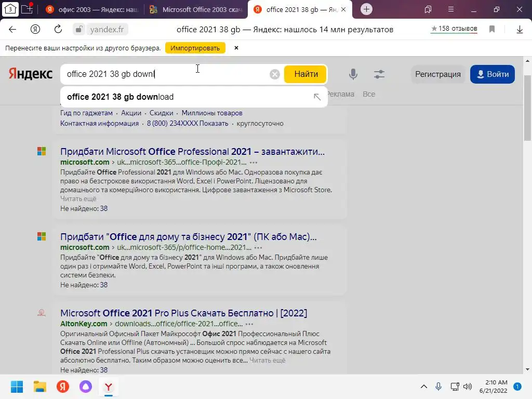Click the page vertical scrollbar thumb
This screenshot has height=399, width=532.
[527, 107]
